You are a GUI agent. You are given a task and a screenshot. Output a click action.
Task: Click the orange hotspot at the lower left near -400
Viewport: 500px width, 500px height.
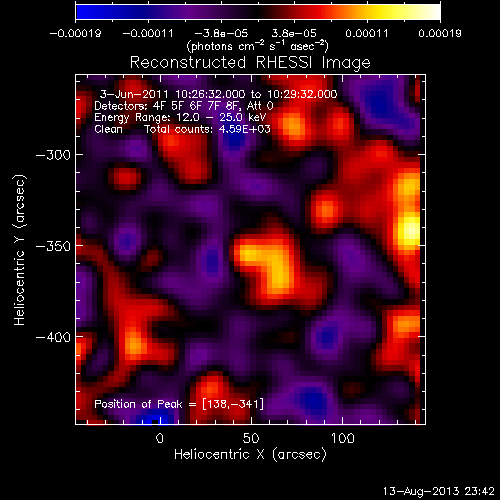(135, 345)
